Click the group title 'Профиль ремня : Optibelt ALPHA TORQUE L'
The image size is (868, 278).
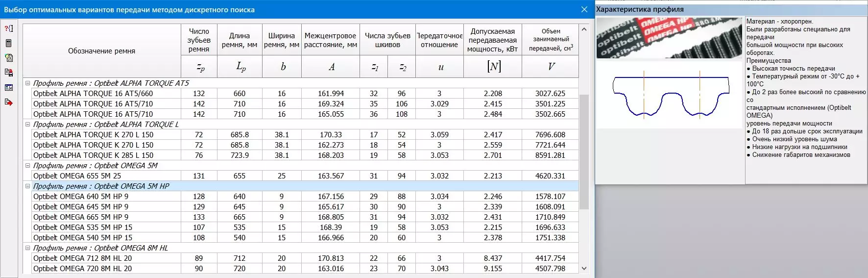click(x=106, y=125)
